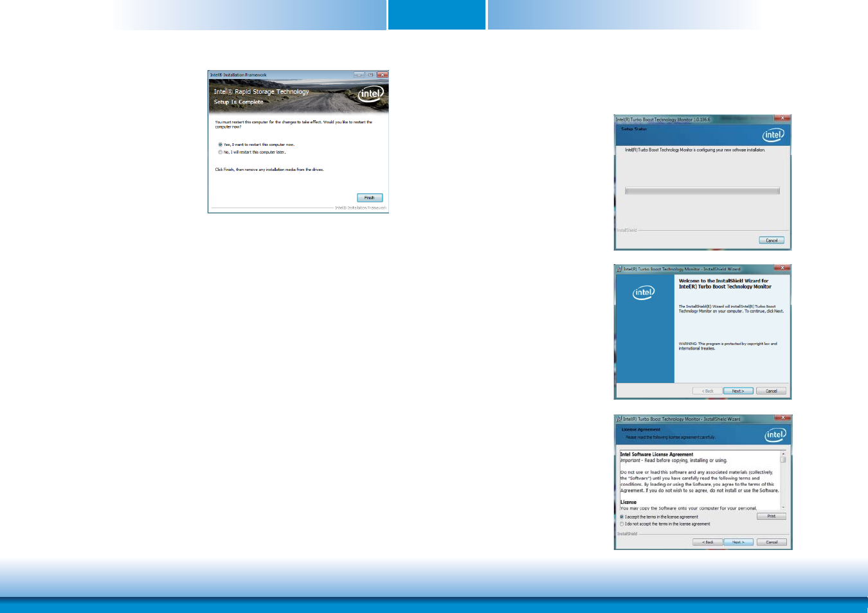Image resolution: width=868 pixels, height=613 pixels.
Task: Cancel the Turbo Boost Setup Status dialog
Action: coord(772,240)
